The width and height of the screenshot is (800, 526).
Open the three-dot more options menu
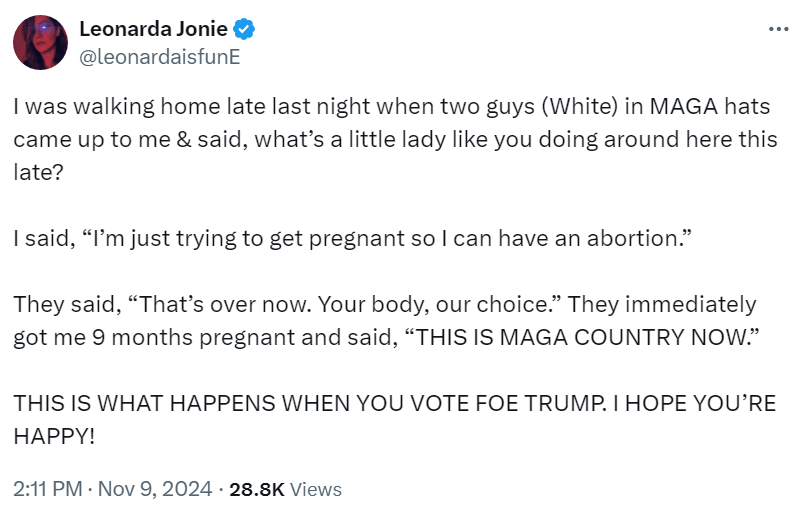click(777, 29)
